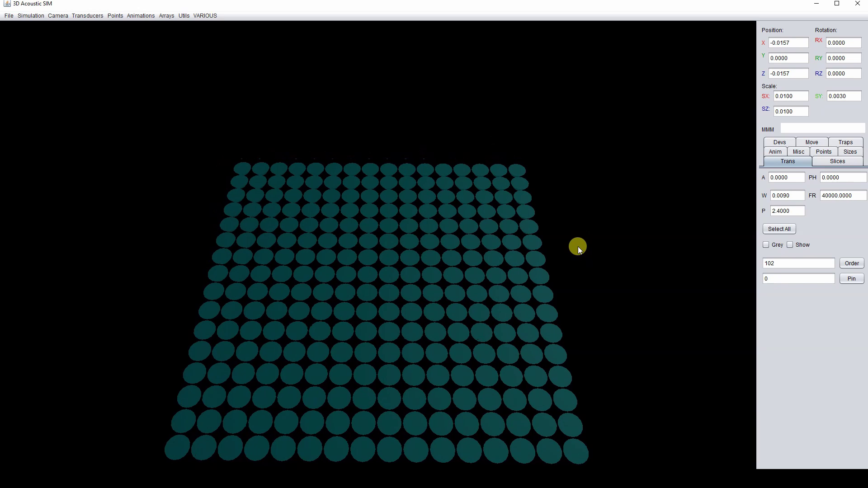Open the VARIOUS menu
Viewport: 868px width, 488px height.
(x=205, y=15)
